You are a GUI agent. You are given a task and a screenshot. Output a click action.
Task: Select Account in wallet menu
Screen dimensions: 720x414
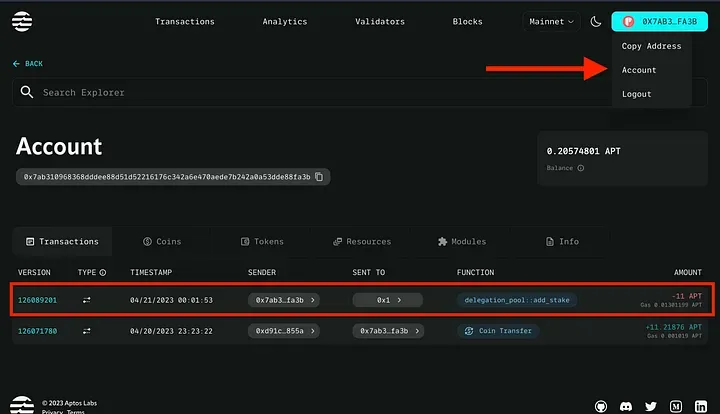click(639, 70)
